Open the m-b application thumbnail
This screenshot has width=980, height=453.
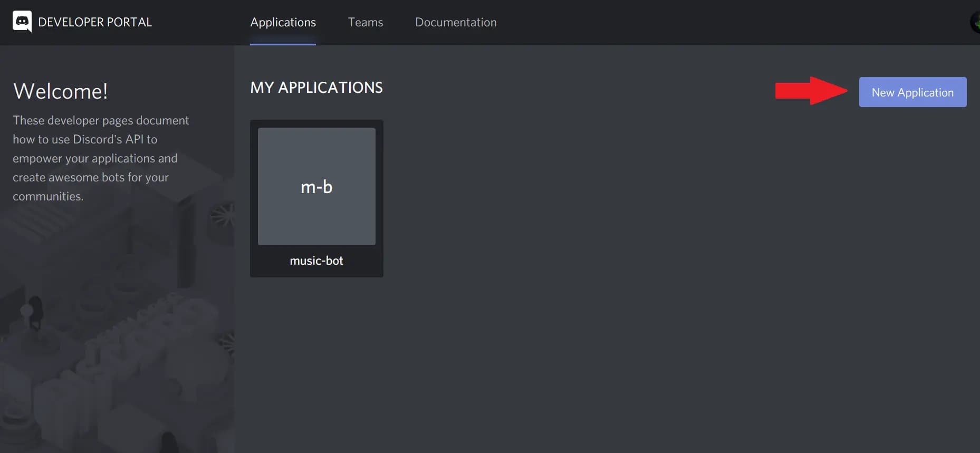pos(316,186)
